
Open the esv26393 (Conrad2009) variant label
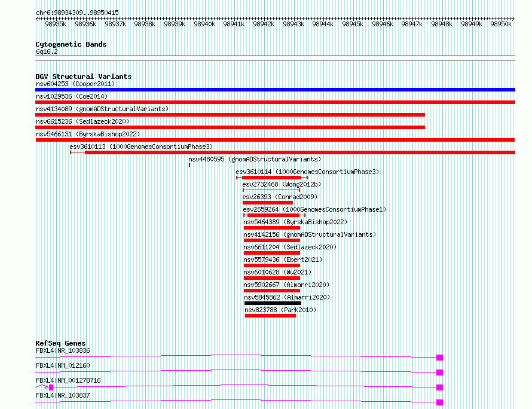click(280, 197)
